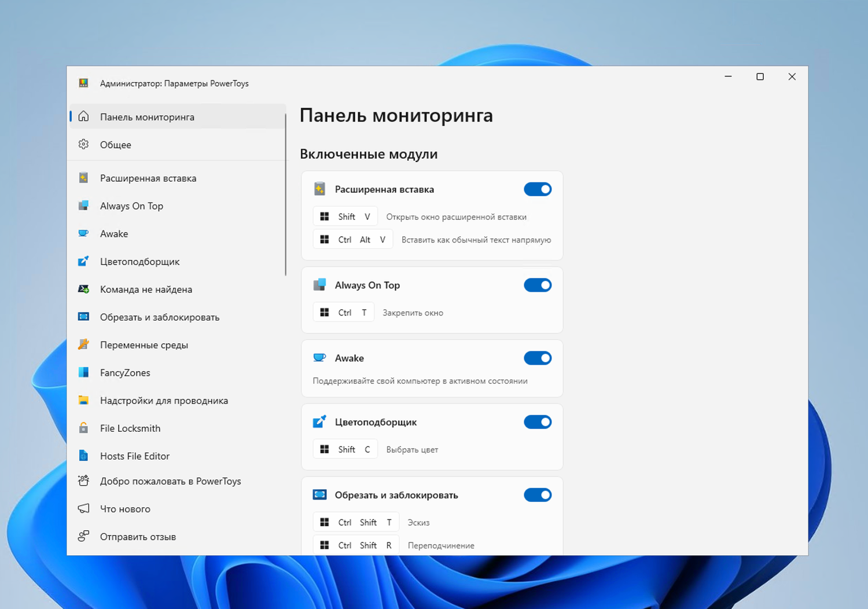Click the Выбрать цвет shortcut description
Viewport: 868px width, 609px height.
412,450
